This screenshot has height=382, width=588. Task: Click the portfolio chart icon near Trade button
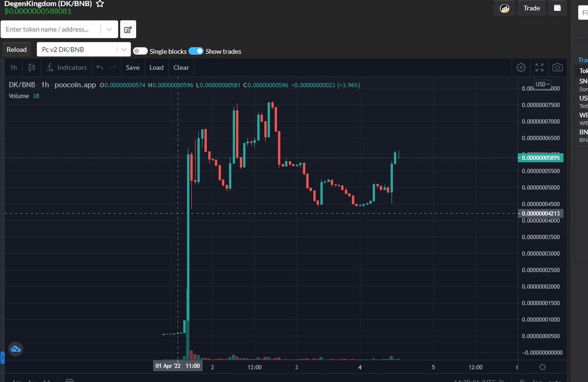click(504, 8)
